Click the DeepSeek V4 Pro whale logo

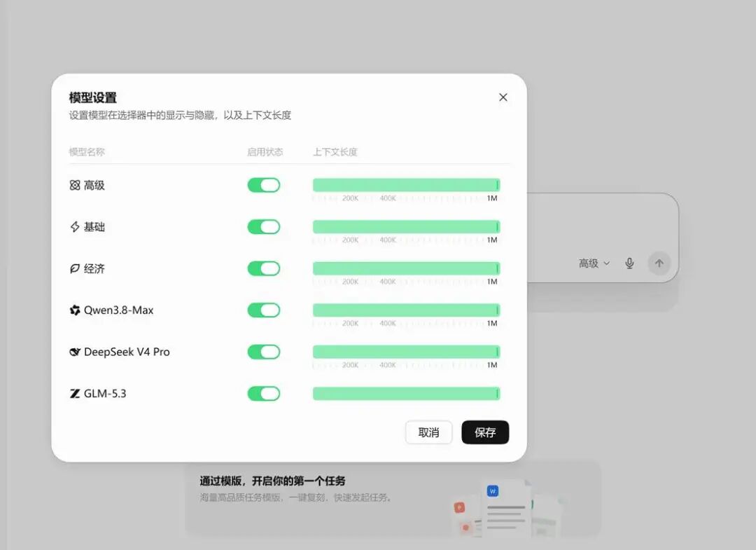75,352
